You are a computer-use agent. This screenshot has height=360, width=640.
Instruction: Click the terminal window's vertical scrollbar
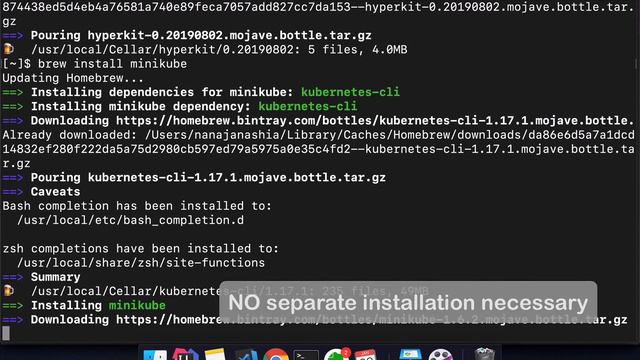(x=636, y=63)
